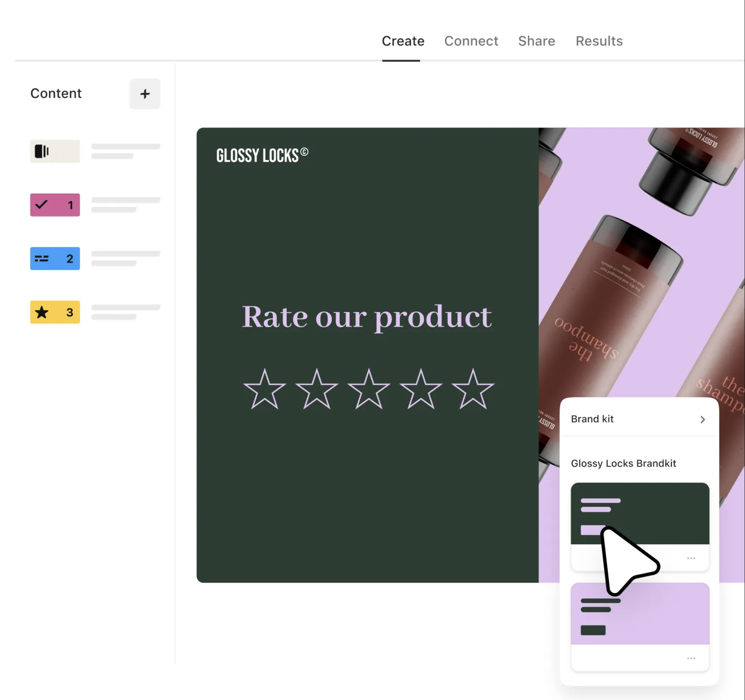Click the Glossy Locks logo text
Screen dimensions: 745x700
coord(262,155)
